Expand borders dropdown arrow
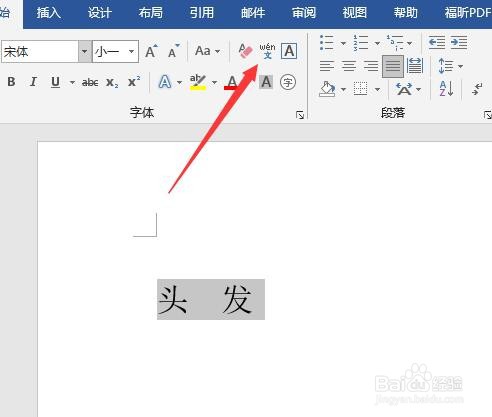The width and height of the screenshot is (492, 417). 377,89
